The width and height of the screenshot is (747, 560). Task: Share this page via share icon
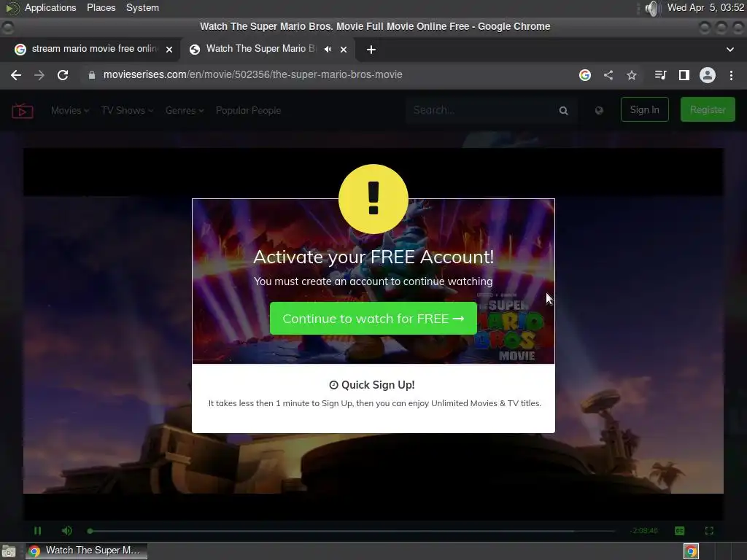coord(608,75)
